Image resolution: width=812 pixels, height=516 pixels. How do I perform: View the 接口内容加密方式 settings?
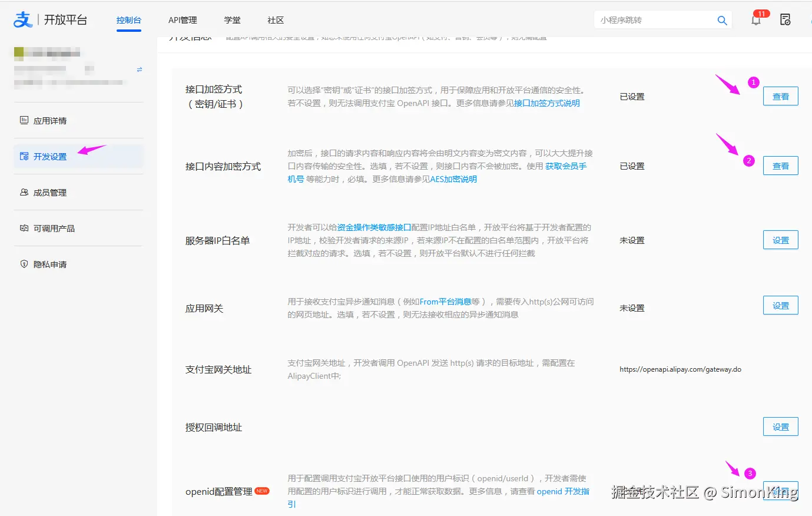[x=780, y=166]
